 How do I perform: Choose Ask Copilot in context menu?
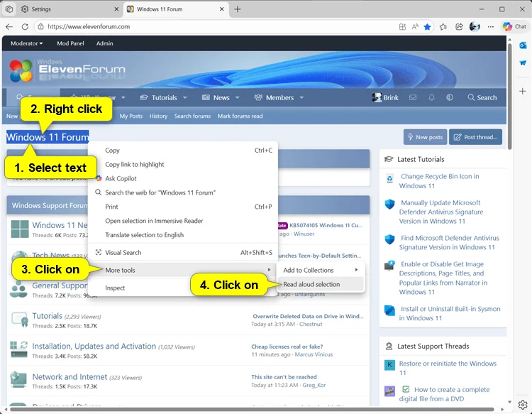[183, 179]
